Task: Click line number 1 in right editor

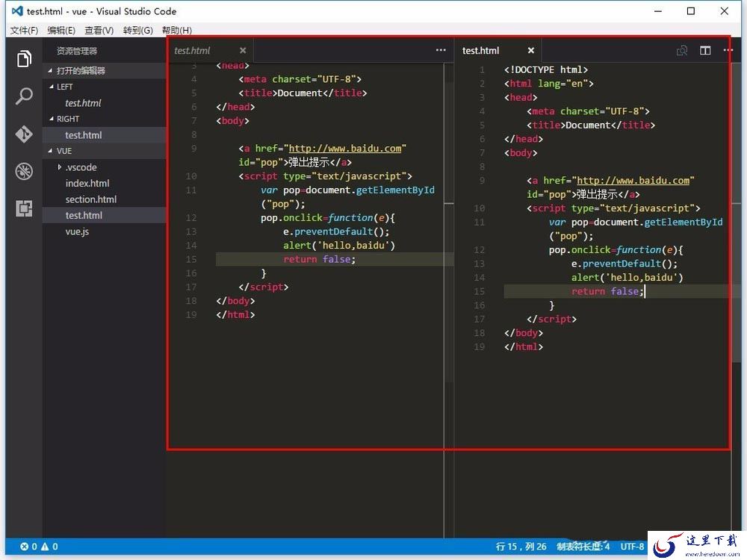Action: click(x=482, y=70)
